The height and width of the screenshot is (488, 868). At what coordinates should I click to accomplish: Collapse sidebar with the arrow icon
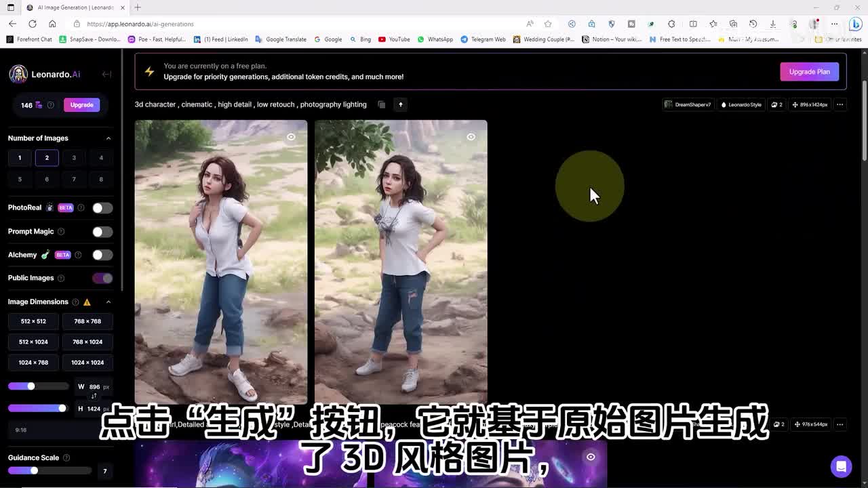[x=106, y=75]
